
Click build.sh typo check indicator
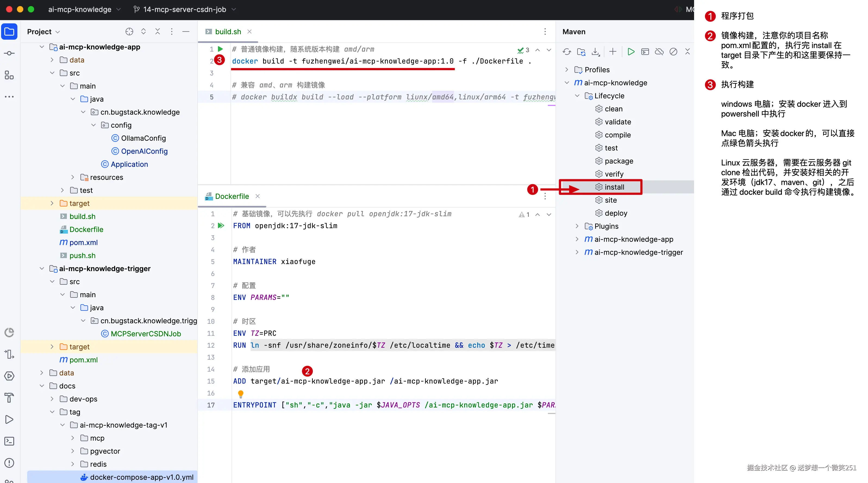[x=523, y=50]
